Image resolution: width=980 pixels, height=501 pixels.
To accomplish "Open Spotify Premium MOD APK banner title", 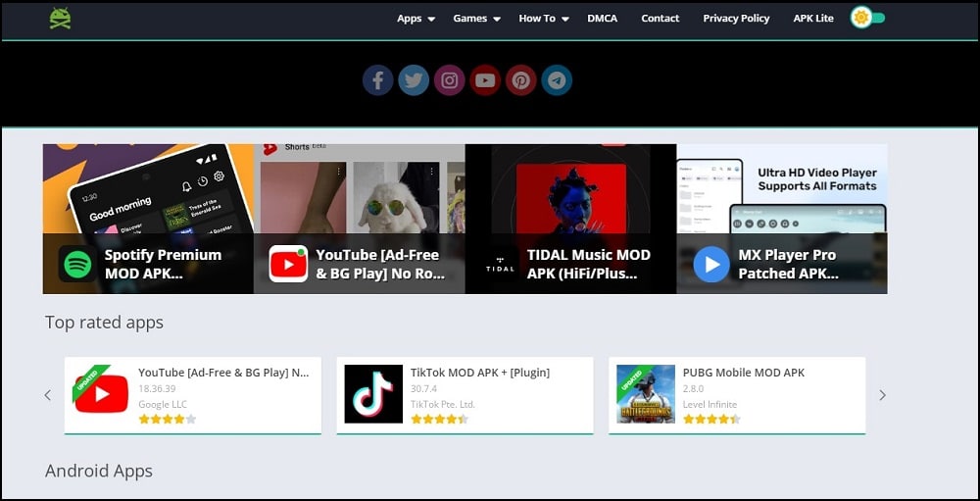I will click(x=163, y=264).
